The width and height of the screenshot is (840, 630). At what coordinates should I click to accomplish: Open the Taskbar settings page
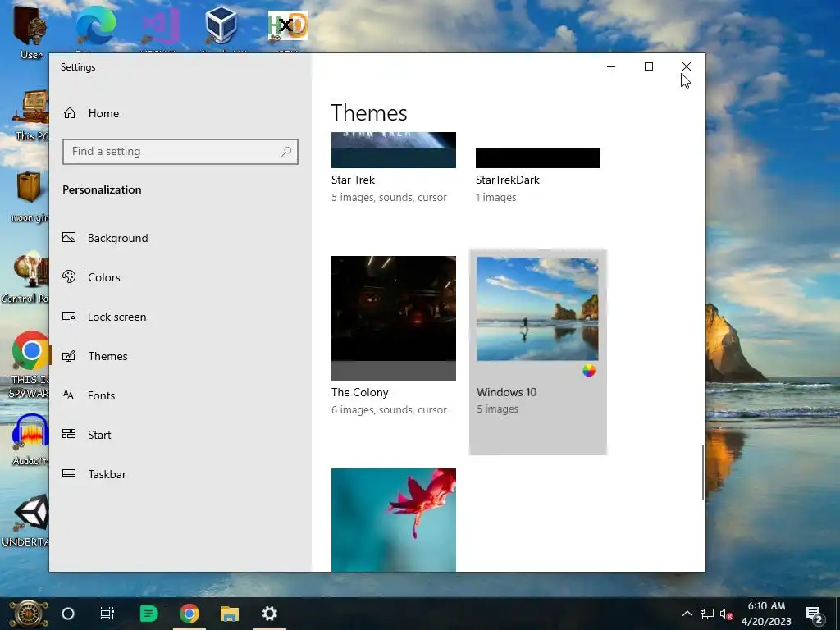[94, 474]
